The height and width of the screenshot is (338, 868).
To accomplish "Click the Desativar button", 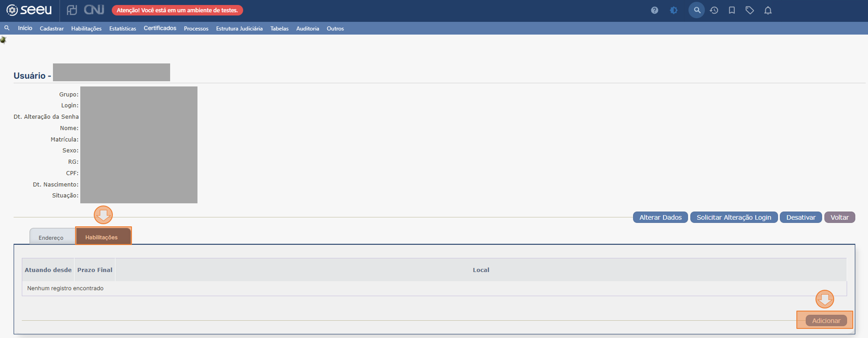I will pyautogui.click(x=801, y=217).
